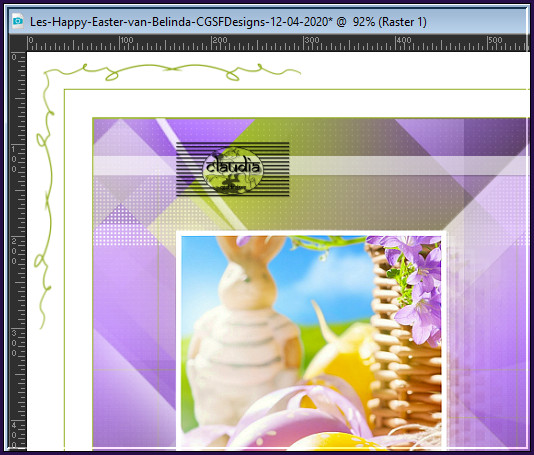Click the document icon in title bar
The width and height of the screenshot is (534, 455).
pyautogui.click(x=17, y=21)
